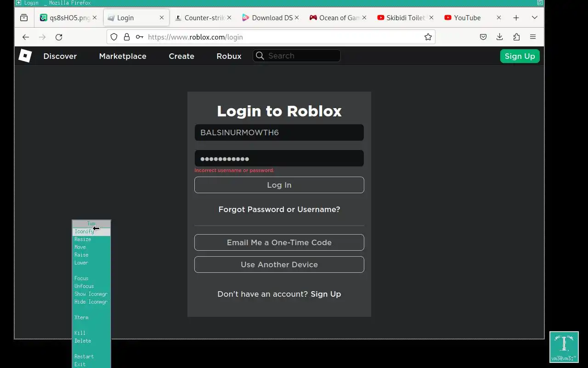Select Lower in the Twm menu
This screenshot has width=588, height=368.
(91, 263)
